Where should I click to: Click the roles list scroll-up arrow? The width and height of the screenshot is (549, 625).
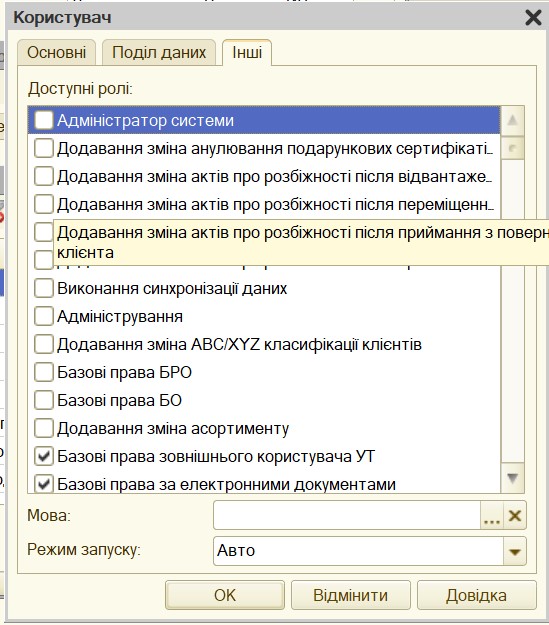pos(512,120)
